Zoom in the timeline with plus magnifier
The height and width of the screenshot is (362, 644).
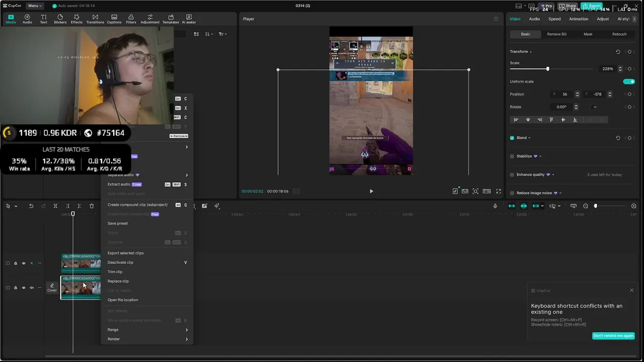click(633, 206)
